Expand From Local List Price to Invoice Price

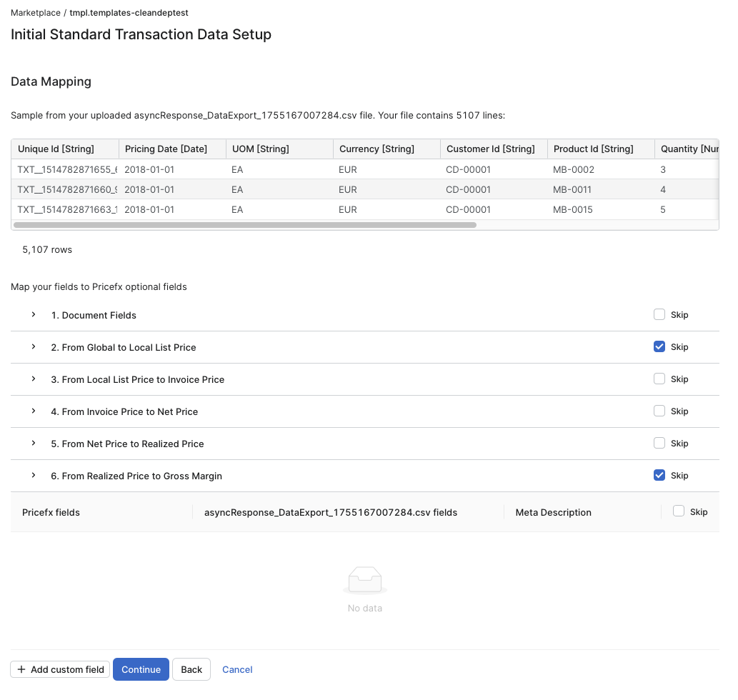[34, 379]
